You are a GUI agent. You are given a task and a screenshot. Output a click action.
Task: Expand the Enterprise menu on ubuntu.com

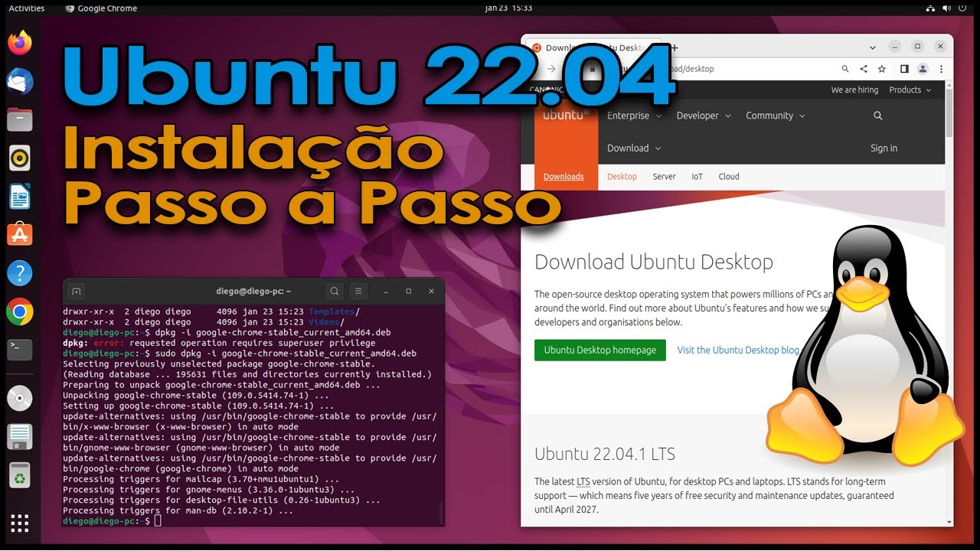tap(634, 116)
